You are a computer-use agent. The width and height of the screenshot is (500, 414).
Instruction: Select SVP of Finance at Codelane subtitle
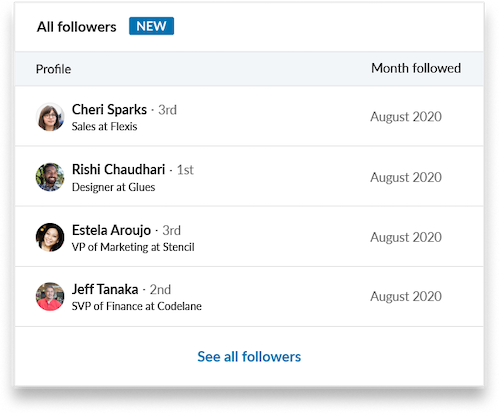click(x=137, y=306)
